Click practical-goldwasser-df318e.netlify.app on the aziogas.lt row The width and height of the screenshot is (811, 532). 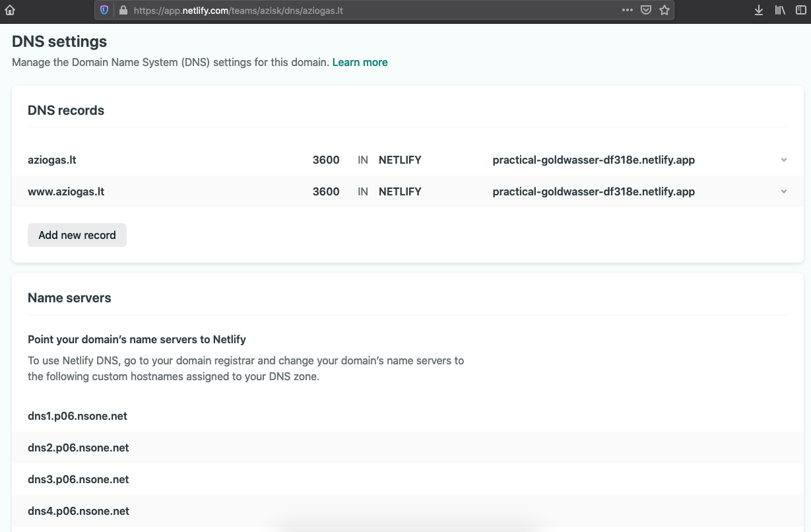coord(593,160)
